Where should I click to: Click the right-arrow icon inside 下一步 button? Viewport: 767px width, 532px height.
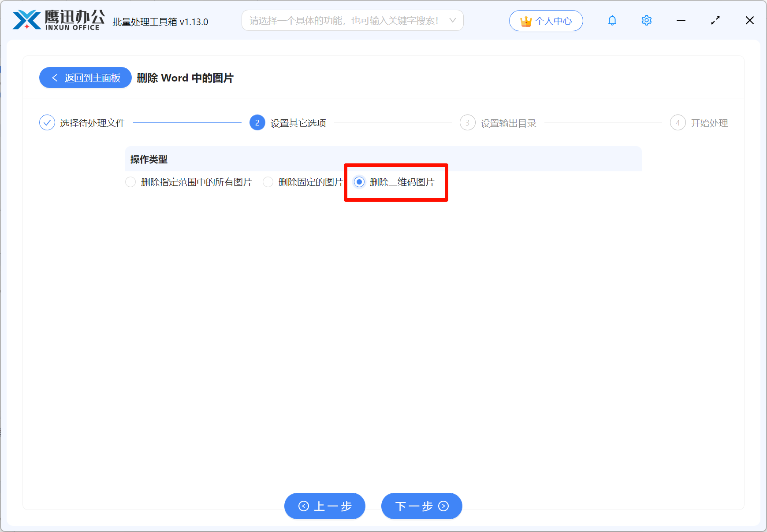(x=444, y=506)
